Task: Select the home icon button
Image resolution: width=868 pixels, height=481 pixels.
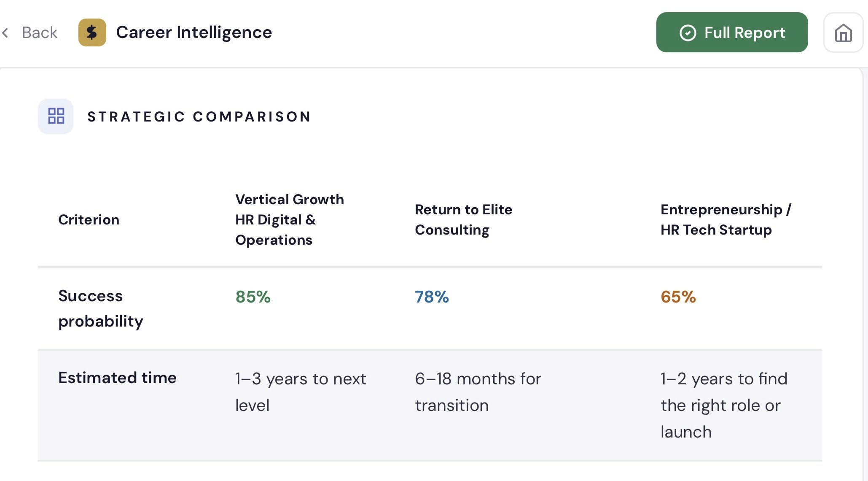Action: (843, 32)
